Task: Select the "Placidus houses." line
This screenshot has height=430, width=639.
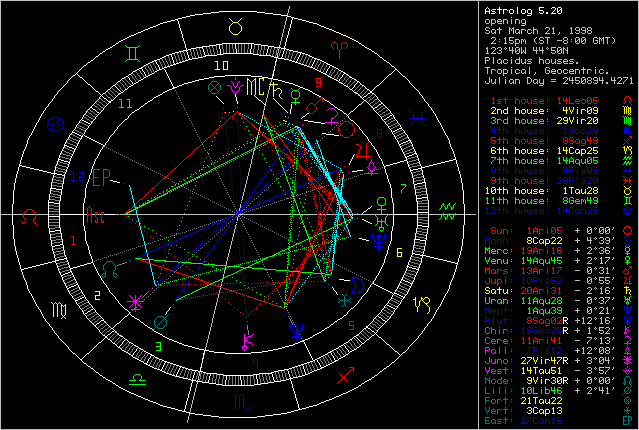Action: pos(532,61)
